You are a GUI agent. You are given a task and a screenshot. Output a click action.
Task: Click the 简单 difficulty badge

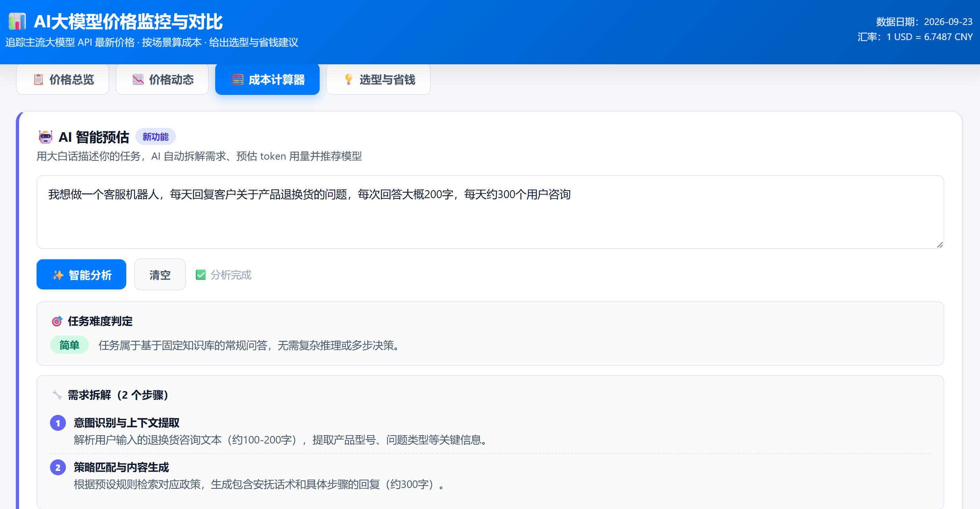(69, 345)
